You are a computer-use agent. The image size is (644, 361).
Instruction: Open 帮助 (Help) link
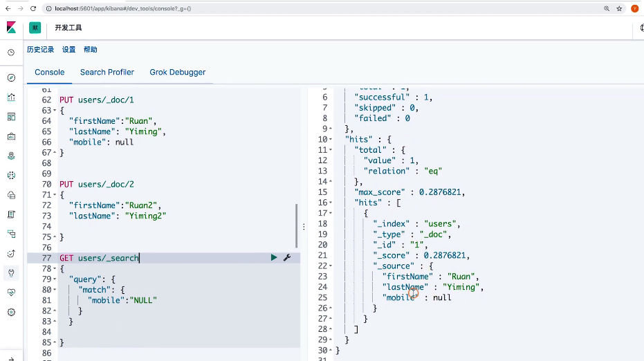91,50
